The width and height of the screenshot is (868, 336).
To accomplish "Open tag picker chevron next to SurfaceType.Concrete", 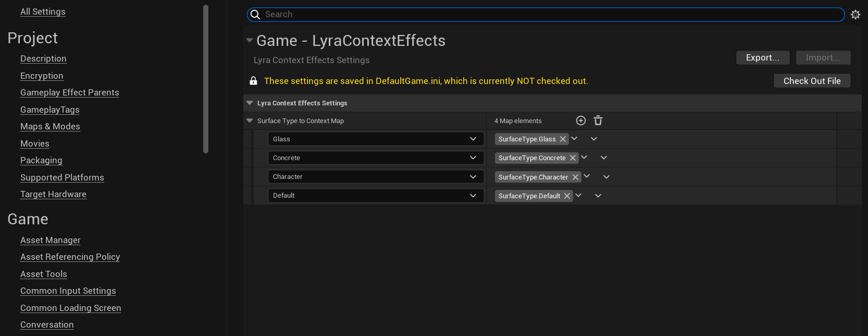I will pos(584,158).
